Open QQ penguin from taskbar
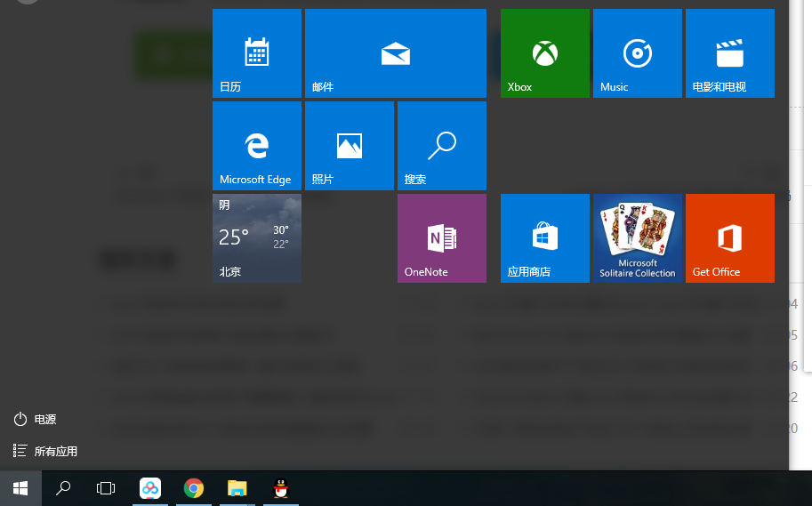 (x=281, y=488)
